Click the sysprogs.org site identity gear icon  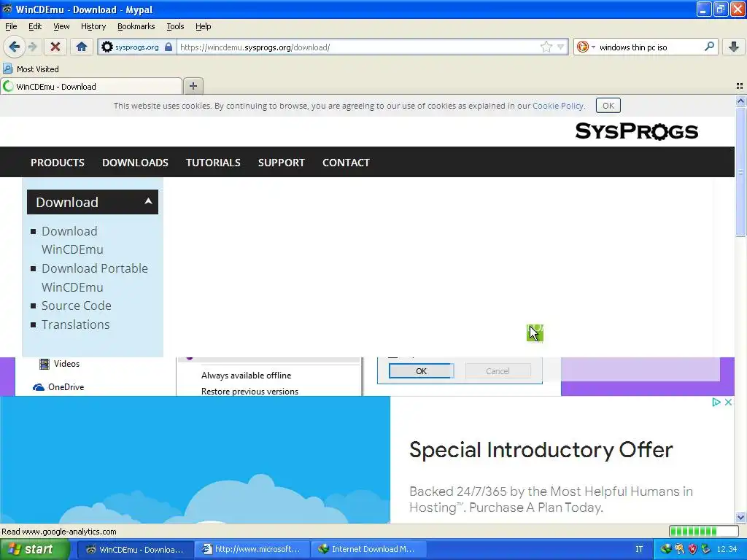point(107,47)
